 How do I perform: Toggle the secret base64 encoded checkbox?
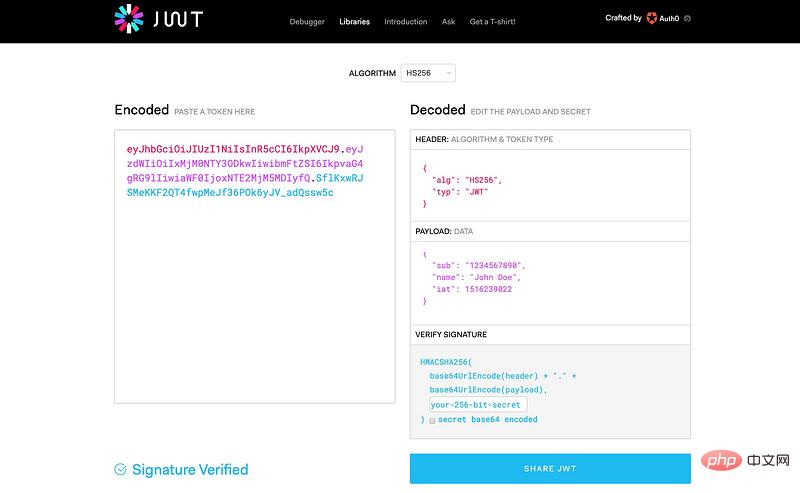[432, 420]
